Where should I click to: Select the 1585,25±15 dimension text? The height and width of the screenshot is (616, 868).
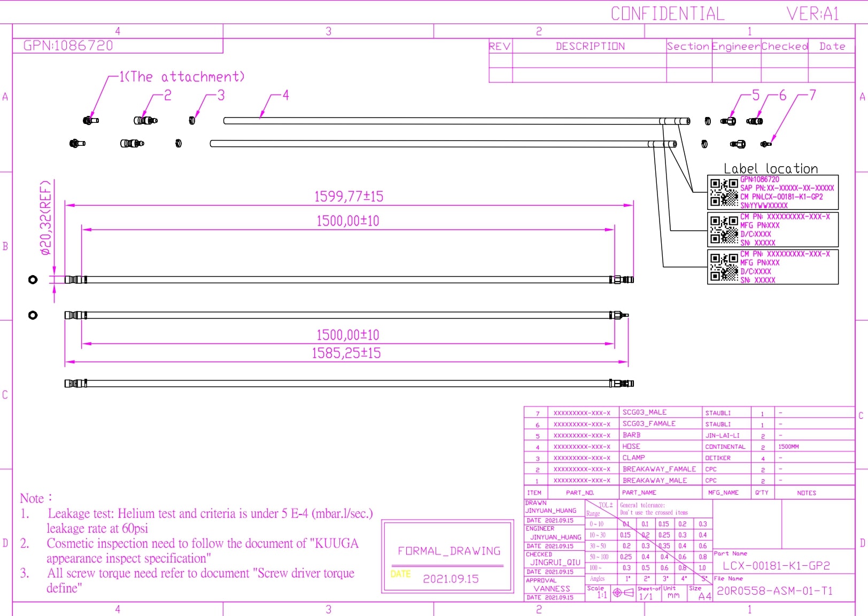pyautogui.click(x=346, y=353)
